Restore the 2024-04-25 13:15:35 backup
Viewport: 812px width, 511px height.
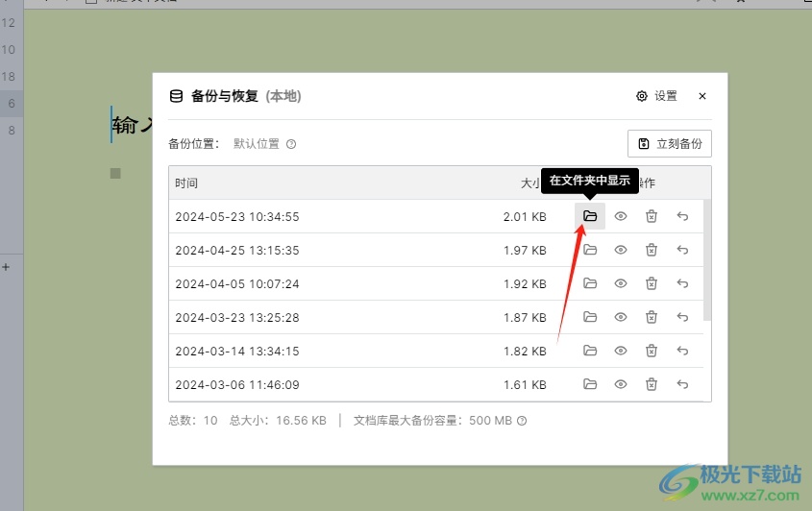[682, 250]
